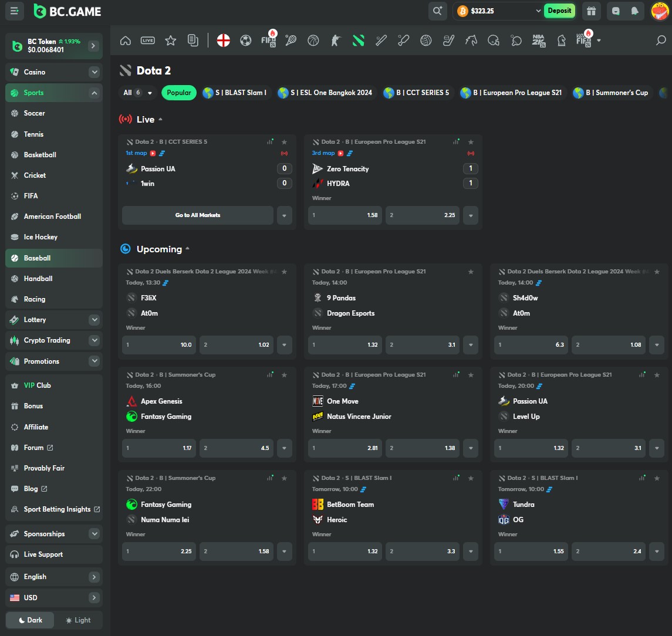Viewport: 672px width, 636px height.
Task: Click the green Deposit button
Action: coord(559,11)
